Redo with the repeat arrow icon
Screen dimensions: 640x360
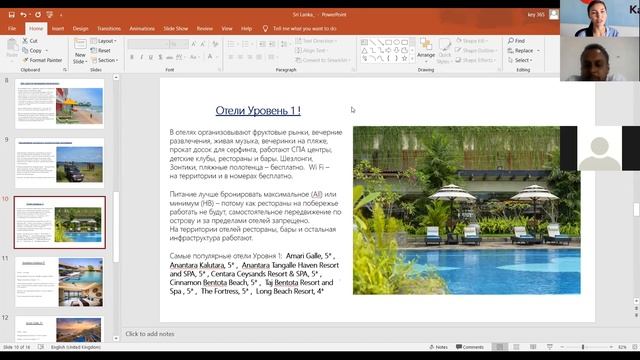point(38,15)
